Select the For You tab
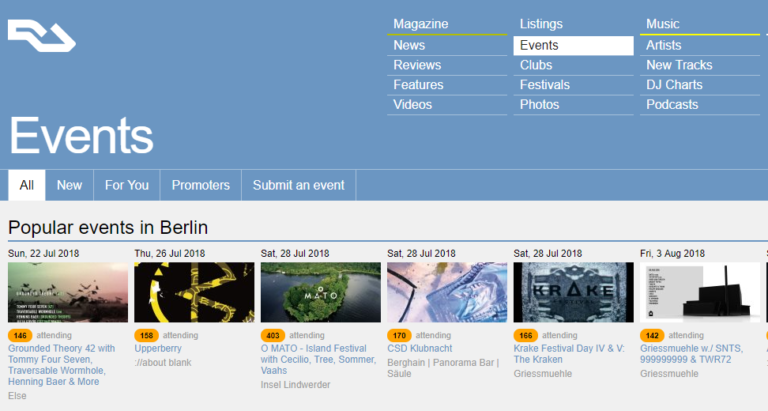 pyautogui.click(x=127, y=185)
